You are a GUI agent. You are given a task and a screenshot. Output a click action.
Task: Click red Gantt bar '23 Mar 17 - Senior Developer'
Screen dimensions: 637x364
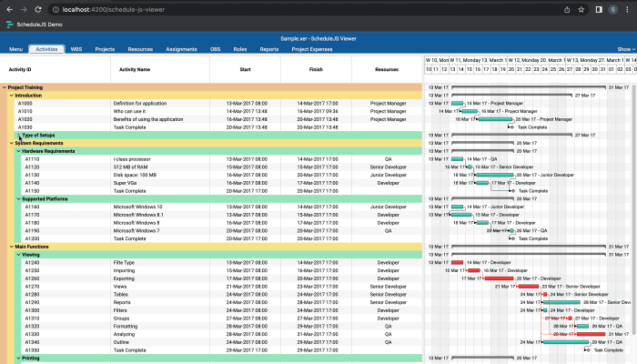click(x=529, y=287)
